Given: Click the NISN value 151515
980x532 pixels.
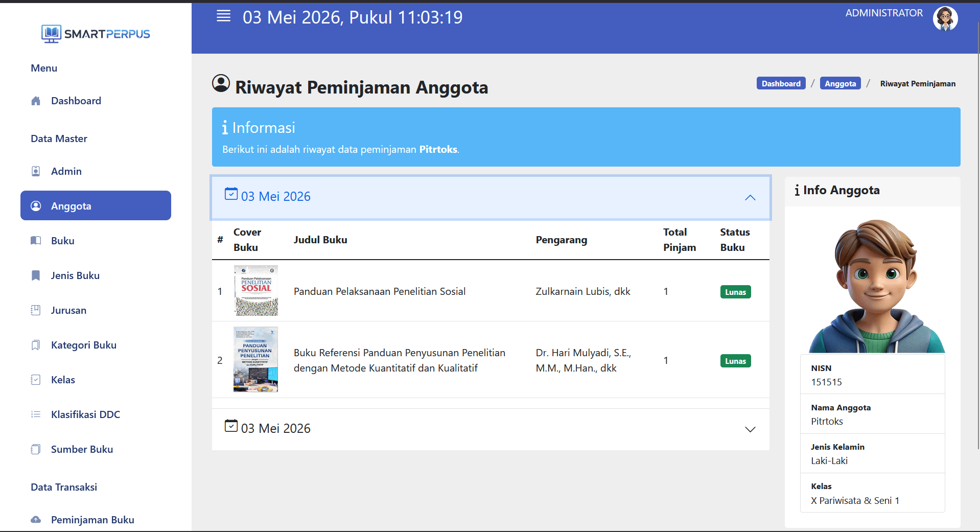Looking at the screenshot, I should 826,382.
